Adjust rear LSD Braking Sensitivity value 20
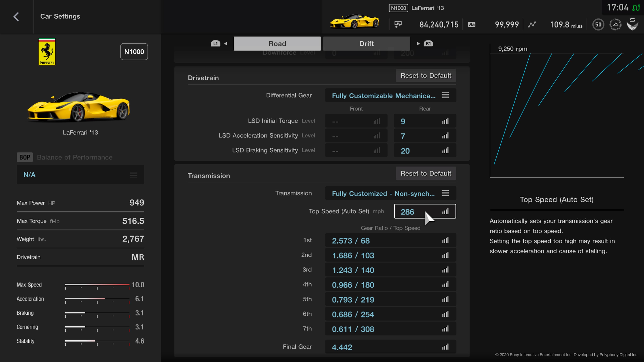The image size is (644, 362). click(x=425, y=151)
